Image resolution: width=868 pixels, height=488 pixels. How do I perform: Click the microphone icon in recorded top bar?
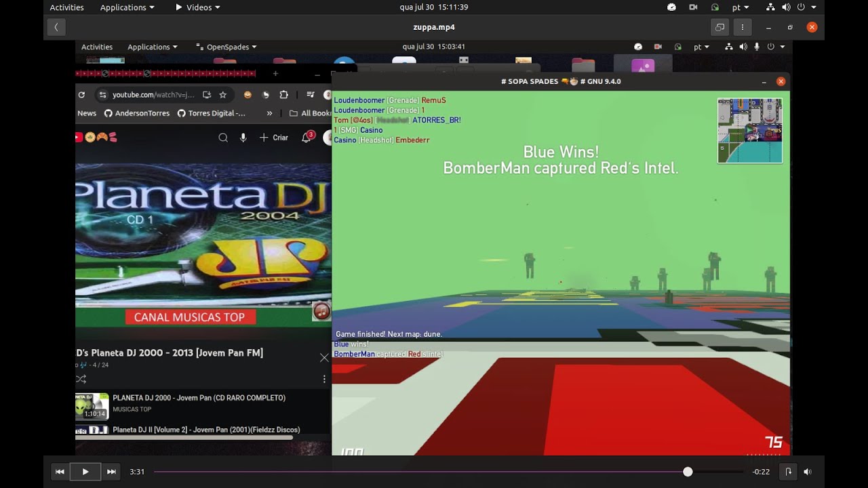click(x=757, y=47)
